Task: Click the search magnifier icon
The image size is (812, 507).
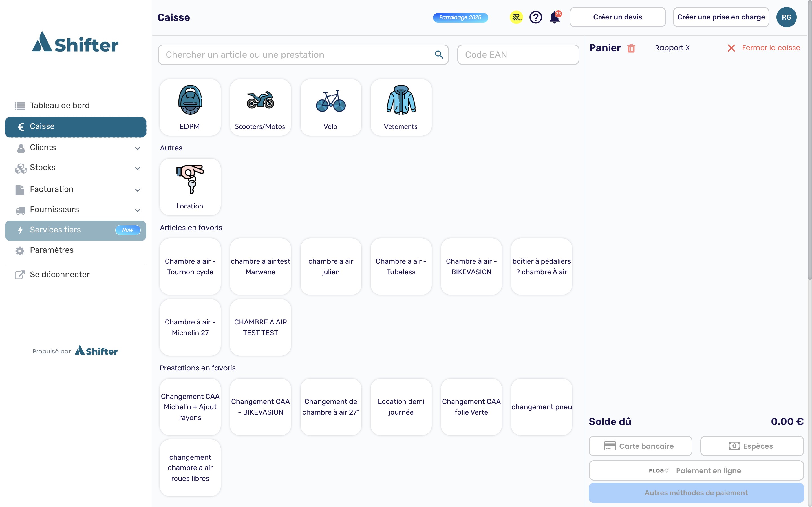Action: pyautogui.click(x=439, y=54)
